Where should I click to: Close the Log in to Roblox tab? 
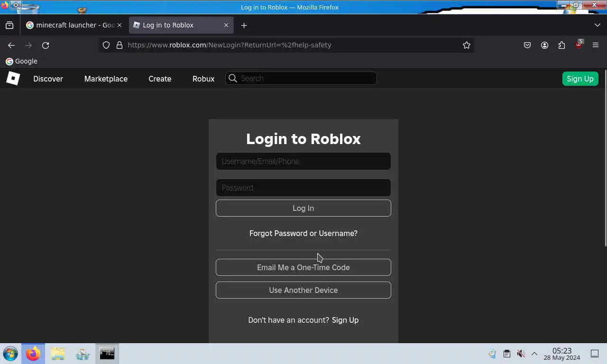[226, 25]
